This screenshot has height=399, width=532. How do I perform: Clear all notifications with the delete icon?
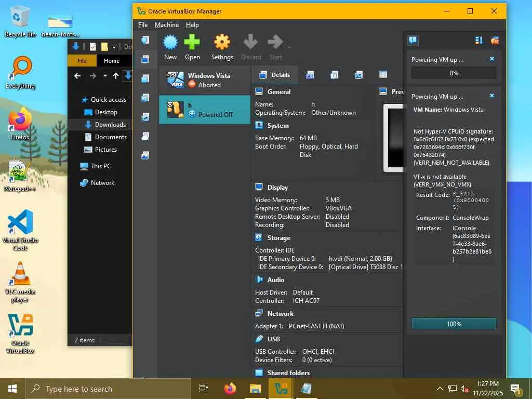pyautogui.click(x=495, y=41)
